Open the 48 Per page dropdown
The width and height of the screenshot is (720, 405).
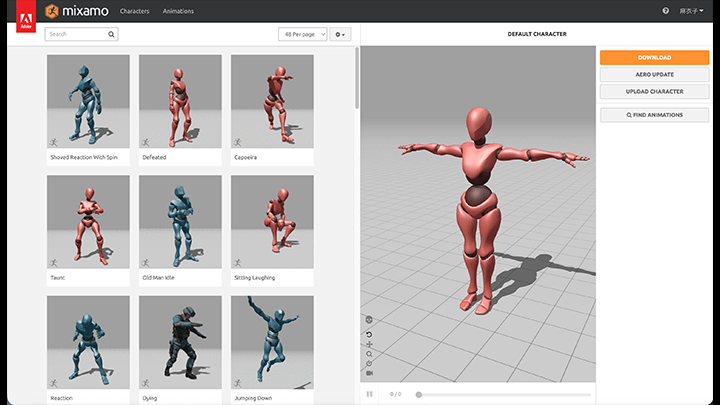302,34
